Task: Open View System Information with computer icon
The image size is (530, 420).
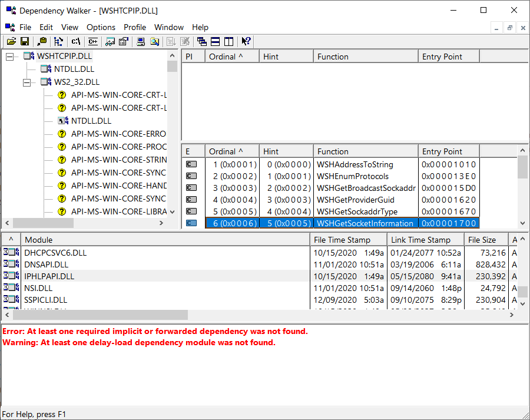Action: (x=141, y=41)
